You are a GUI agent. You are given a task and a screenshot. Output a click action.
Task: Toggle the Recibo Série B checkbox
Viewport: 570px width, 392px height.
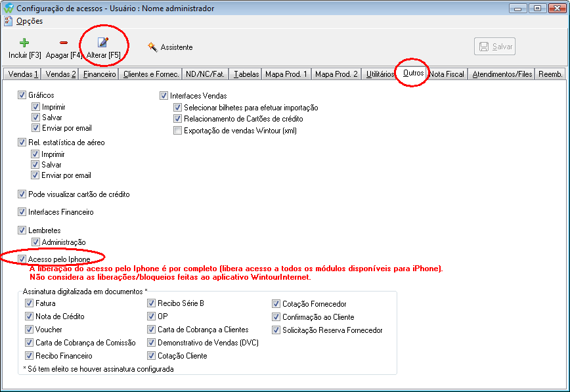151,303
